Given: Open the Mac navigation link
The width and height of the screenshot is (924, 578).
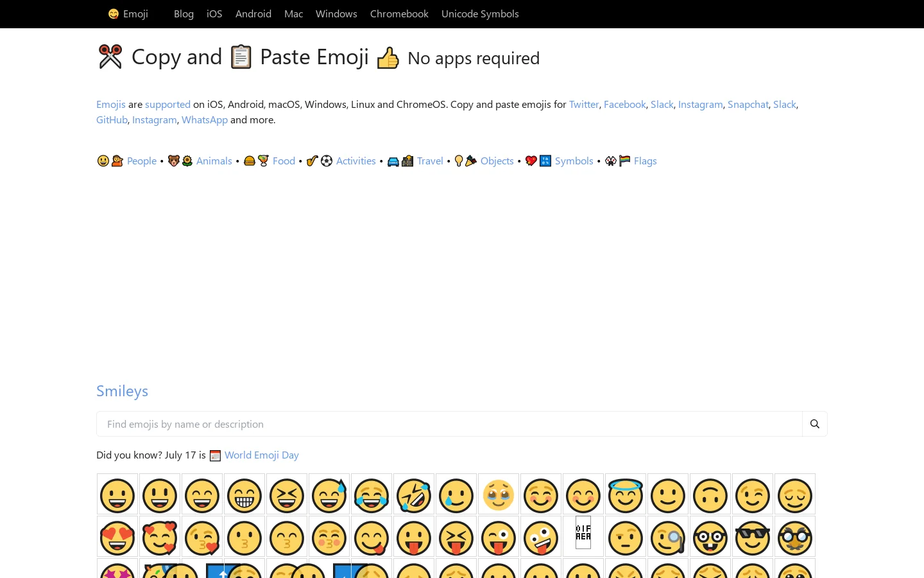Looking at the screenshot, I should point(293,13).
